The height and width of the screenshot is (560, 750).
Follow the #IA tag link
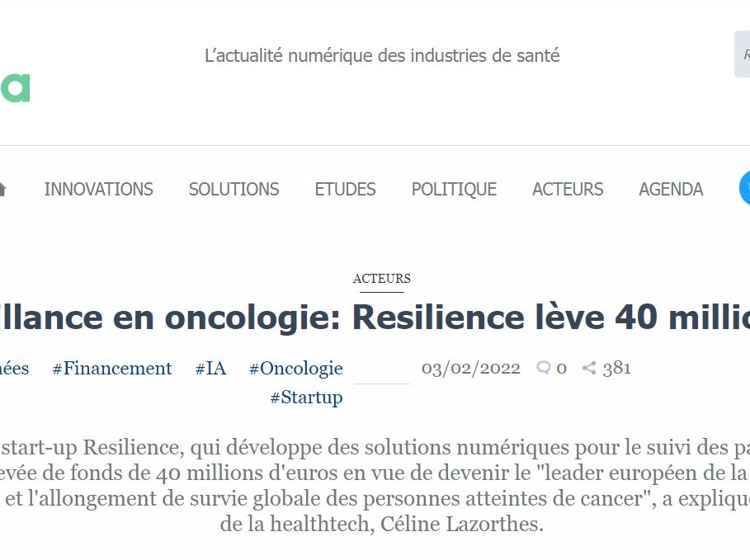[210, 368]
